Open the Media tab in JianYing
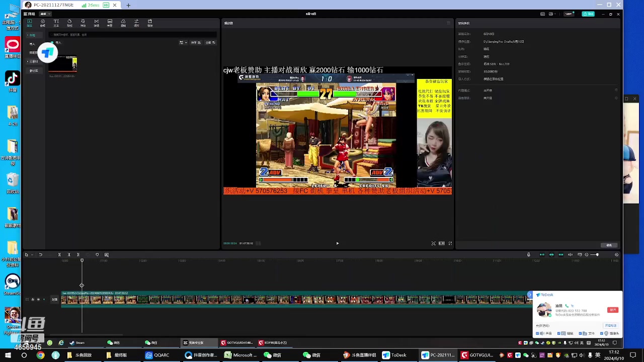 tap(29, 23)
